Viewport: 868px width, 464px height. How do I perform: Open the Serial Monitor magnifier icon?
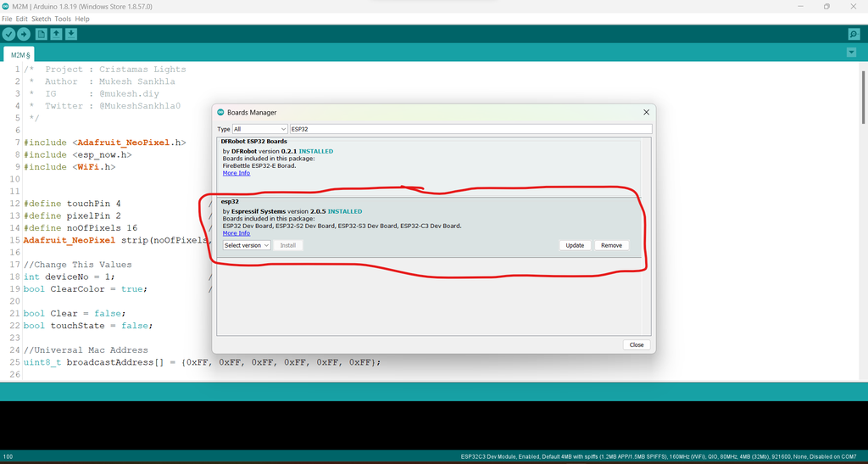point(854,34)
